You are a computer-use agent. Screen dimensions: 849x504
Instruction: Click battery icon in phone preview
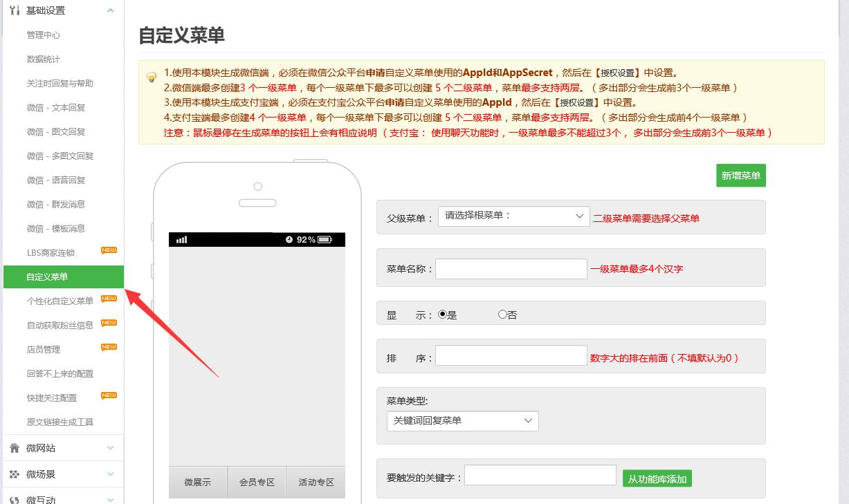pyautogui.click(x=325, y=240)
